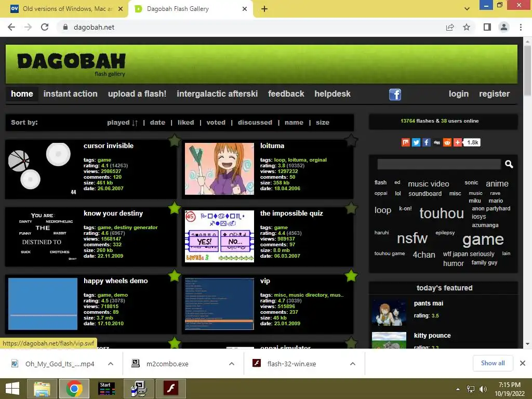This screenshot has width=532, height=399.
Task: Open intergalactic afterski
Action: [217, 94]
